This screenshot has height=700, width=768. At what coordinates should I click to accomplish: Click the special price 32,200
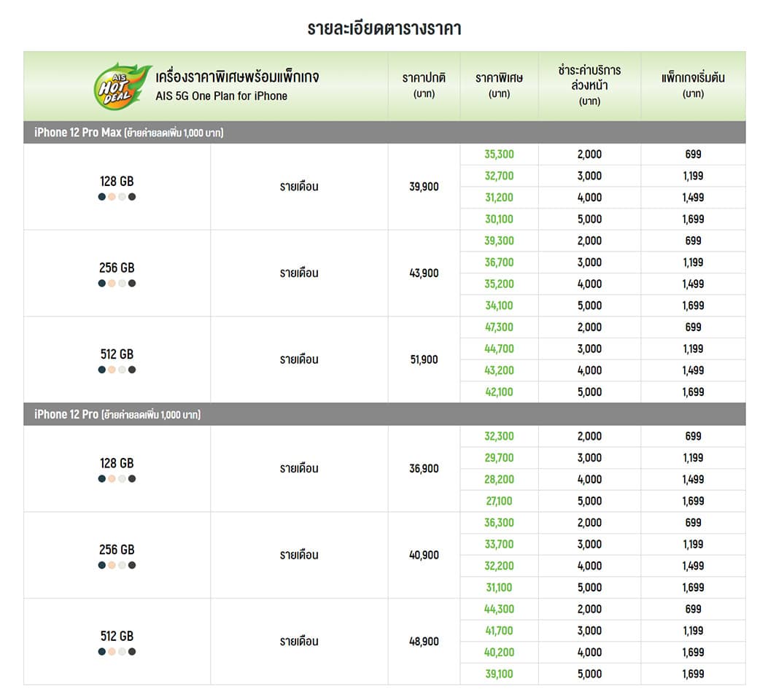[499, 566]
